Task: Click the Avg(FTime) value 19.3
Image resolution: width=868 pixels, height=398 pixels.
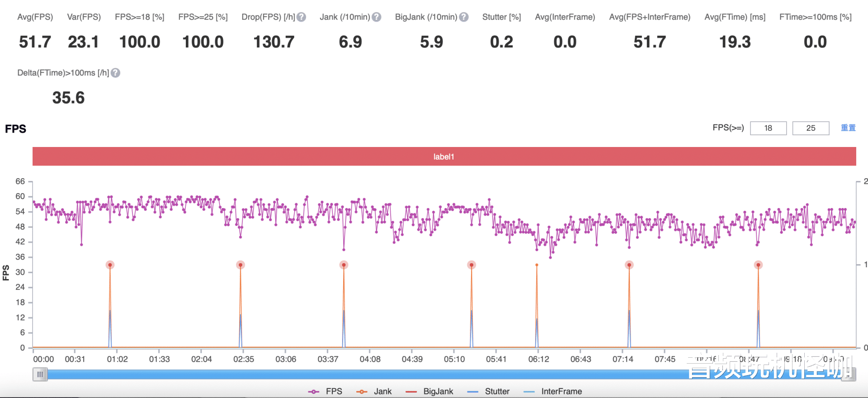Action: coord(735,42)
